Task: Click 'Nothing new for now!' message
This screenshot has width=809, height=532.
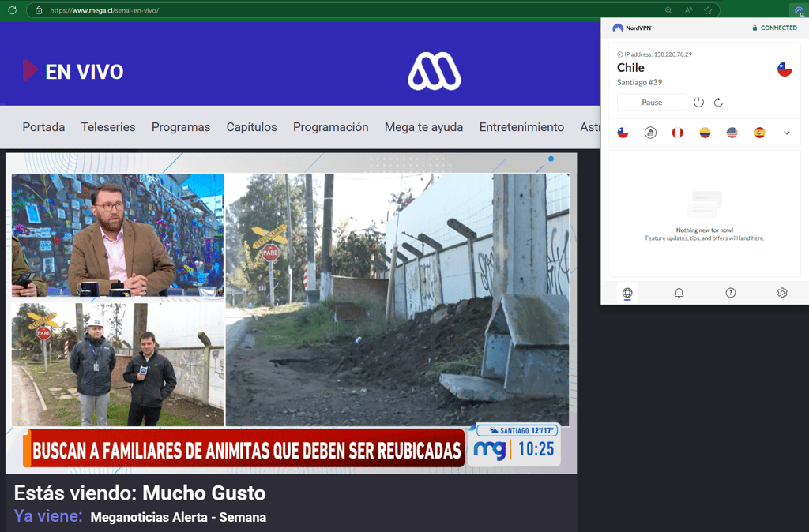Action: click(x=705, y=230)
